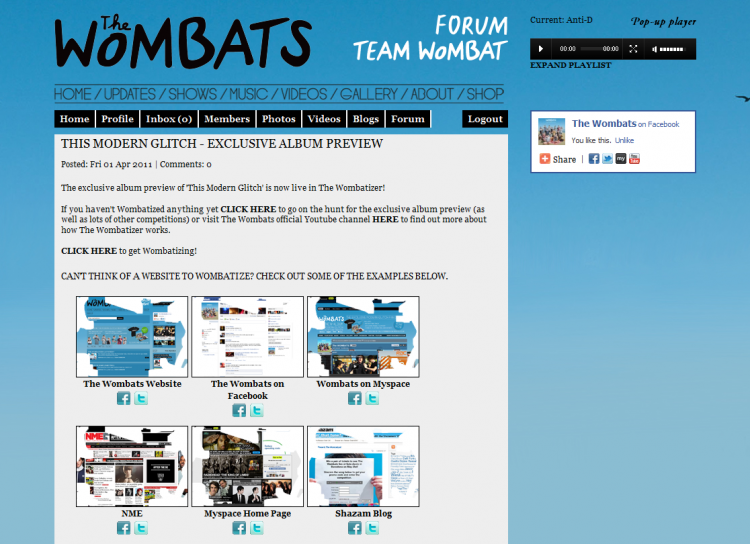The image size is (750, 544).
Task: Open MUSIC in the main site menu
Action: (248, 94)
